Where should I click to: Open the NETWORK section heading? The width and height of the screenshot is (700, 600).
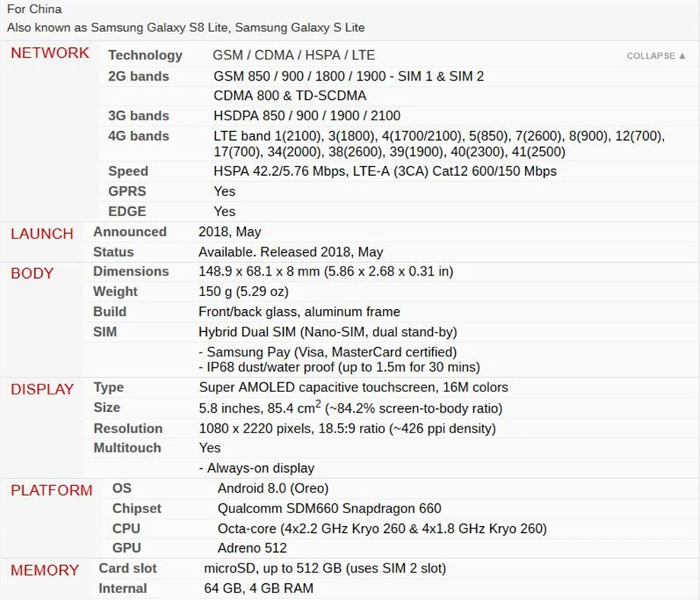pyautogui.click(x=50, y=53)
